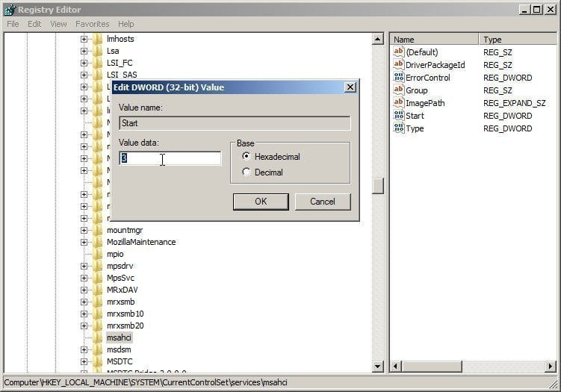
Task: Expand the mountmgr tree node
Action: click(x=84, y=230)
